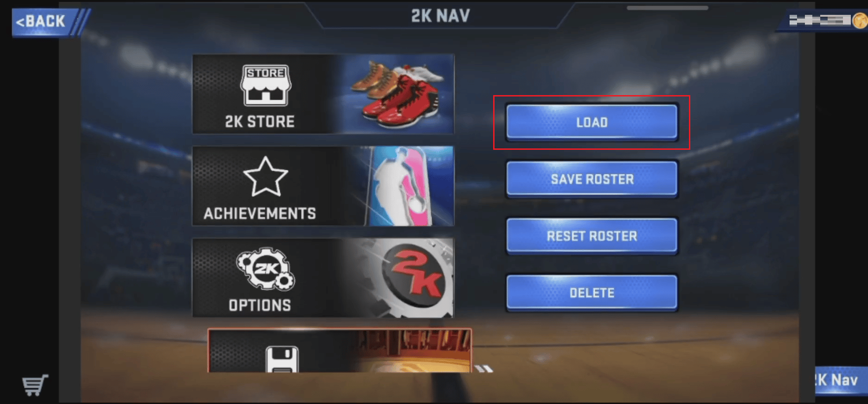This screenshot has width=868, height=404.
Task: Open the 2K Nav tab at corner
Action: pyautogui.click(x=841, y=380)
